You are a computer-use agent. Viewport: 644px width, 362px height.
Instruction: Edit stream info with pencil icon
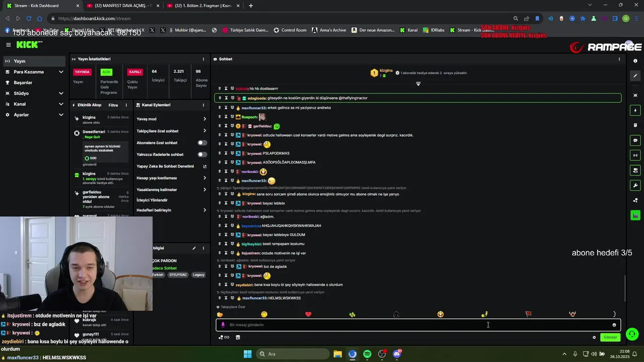click(x=194, y=248)
